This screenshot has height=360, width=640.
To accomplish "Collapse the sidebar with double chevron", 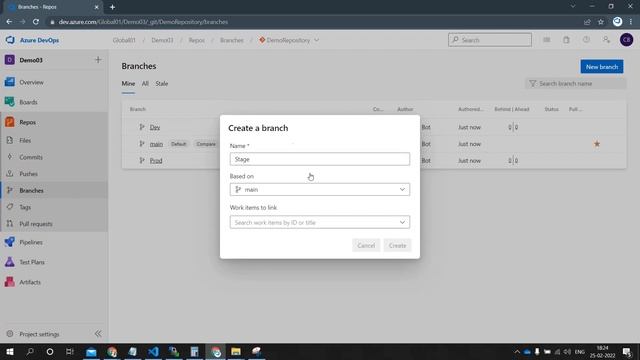I will tap(98, 334).
